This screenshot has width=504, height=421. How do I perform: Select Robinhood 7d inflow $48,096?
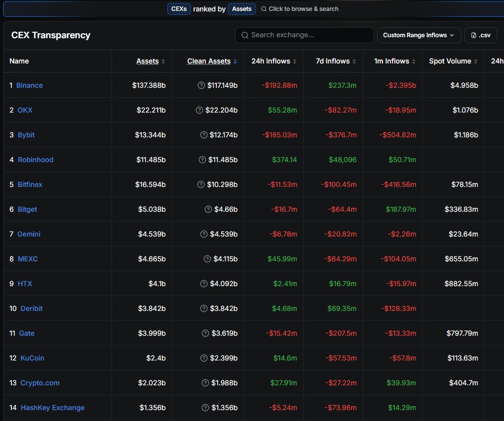[343, 159]
